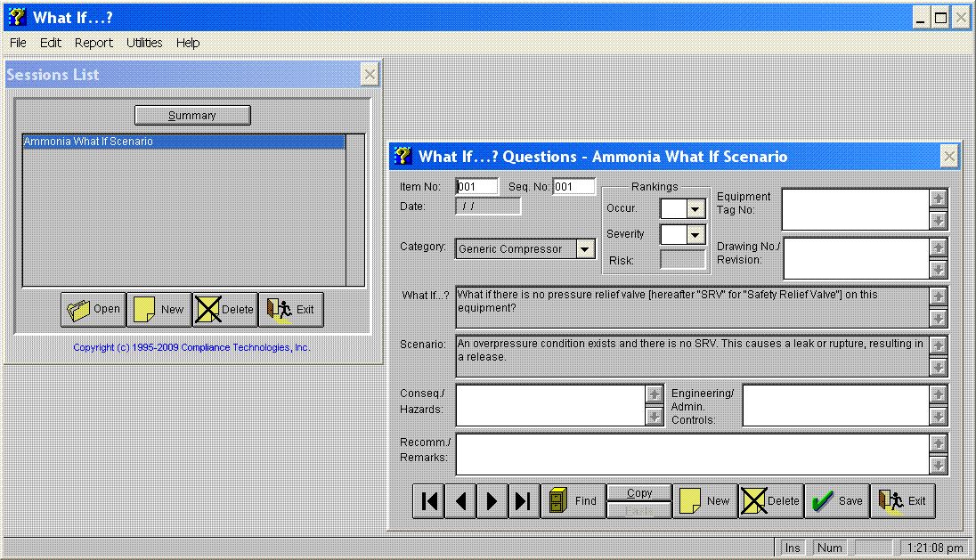Click the Risk field
The height and width of the screenshot is (560, 976).
(x=683, y=260)
